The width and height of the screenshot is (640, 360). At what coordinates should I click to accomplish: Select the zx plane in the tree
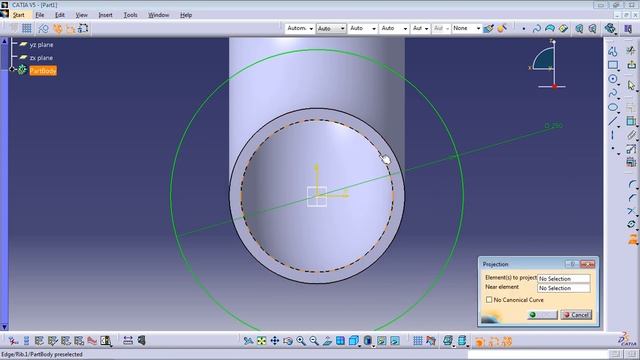click(41, 58)
